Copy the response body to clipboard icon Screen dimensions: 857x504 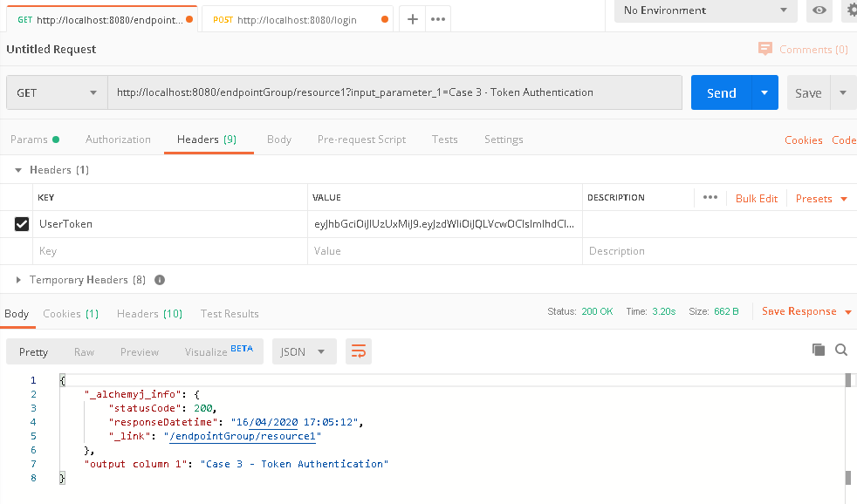pyautogui.click(x=818, y=350)
